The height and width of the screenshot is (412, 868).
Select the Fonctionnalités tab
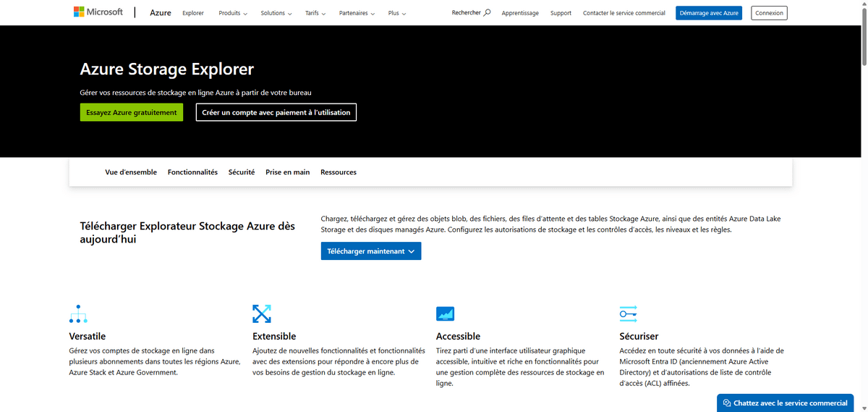(192, 172)
